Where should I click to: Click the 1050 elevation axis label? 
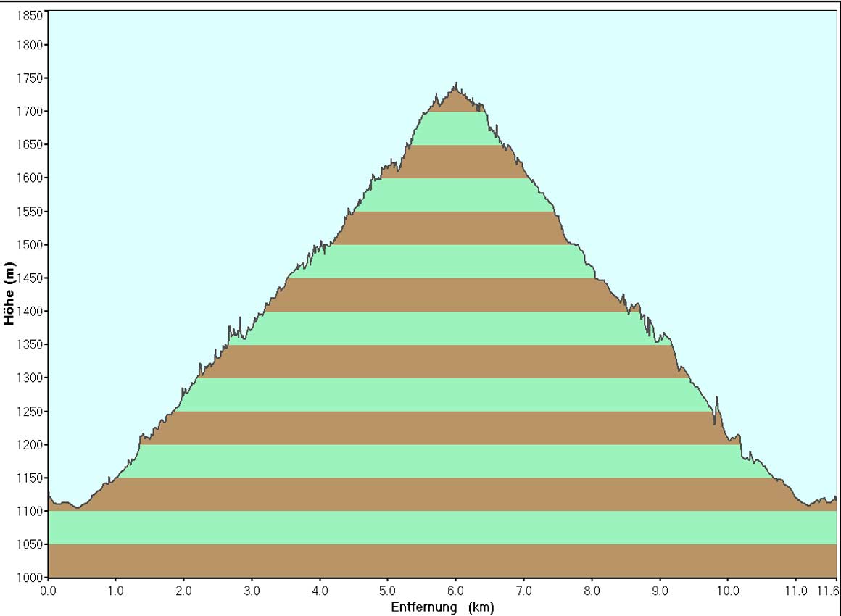pos(29,545)
